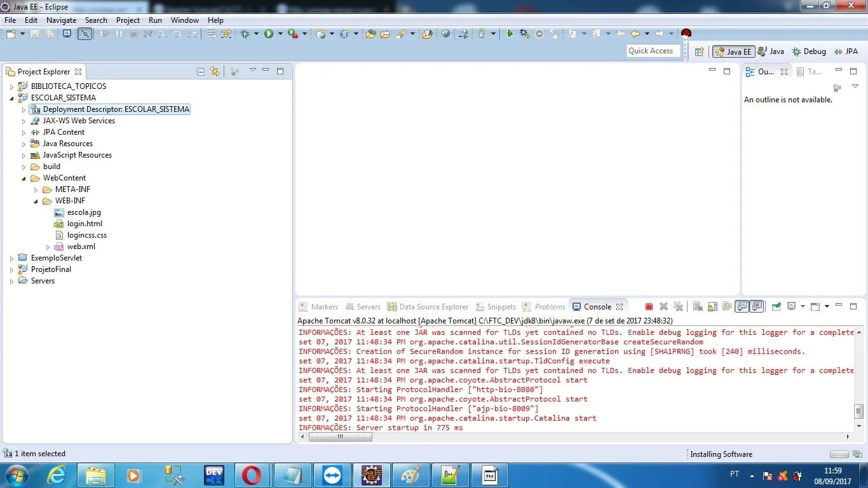Open the web browser globe icon

(x=445, y=34)
